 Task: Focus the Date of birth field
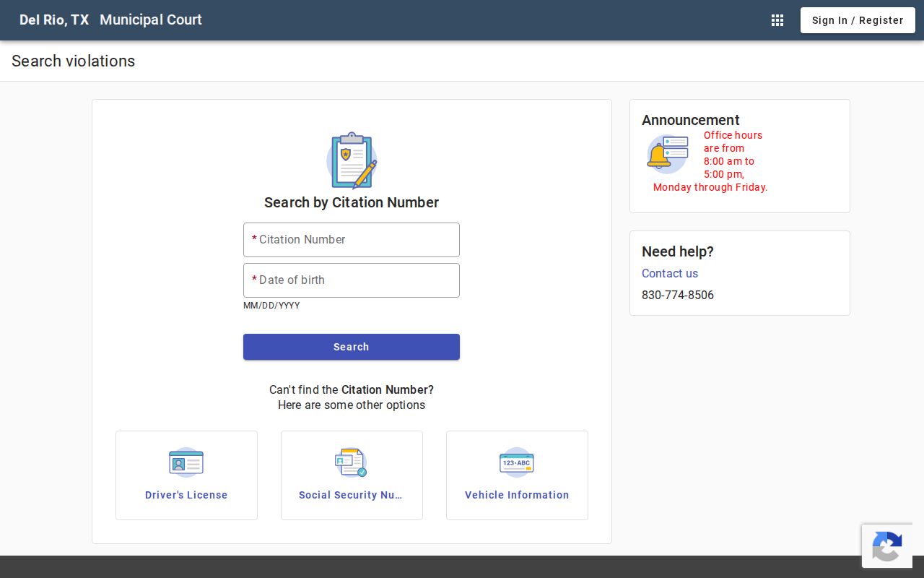(x=352, y=280)
